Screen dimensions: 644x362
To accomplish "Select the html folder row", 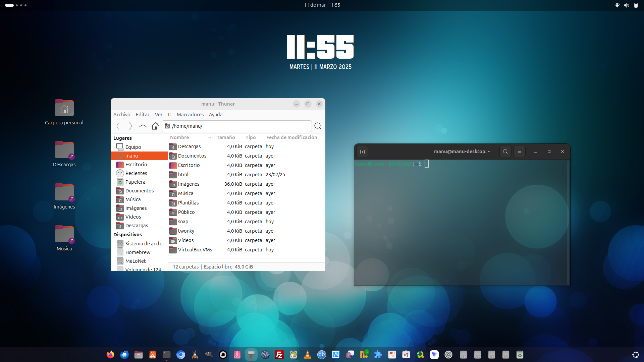I will point(246,175).
